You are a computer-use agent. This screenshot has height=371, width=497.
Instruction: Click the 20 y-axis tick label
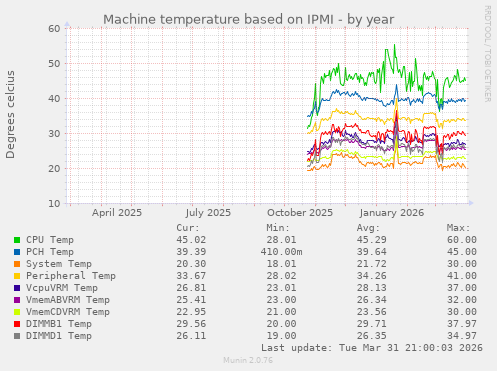[x=54, y=169]
